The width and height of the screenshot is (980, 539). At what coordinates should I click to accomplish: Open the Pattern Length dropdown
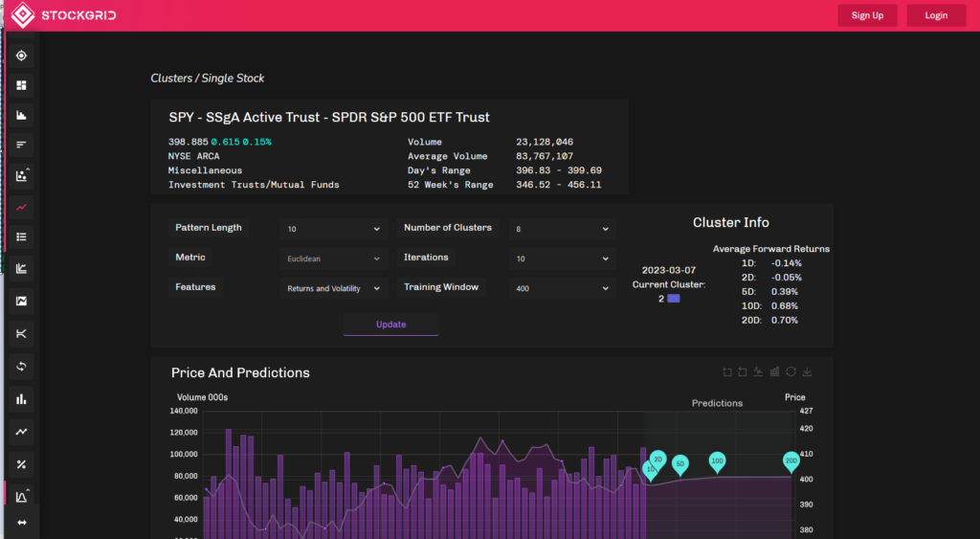pos(333,229)
